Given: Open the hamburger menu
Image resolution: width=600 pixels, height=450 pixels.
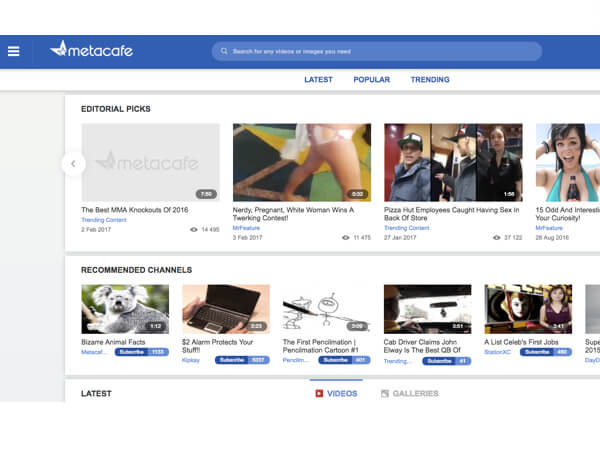Looking at the screenshot, I should 14,51.
